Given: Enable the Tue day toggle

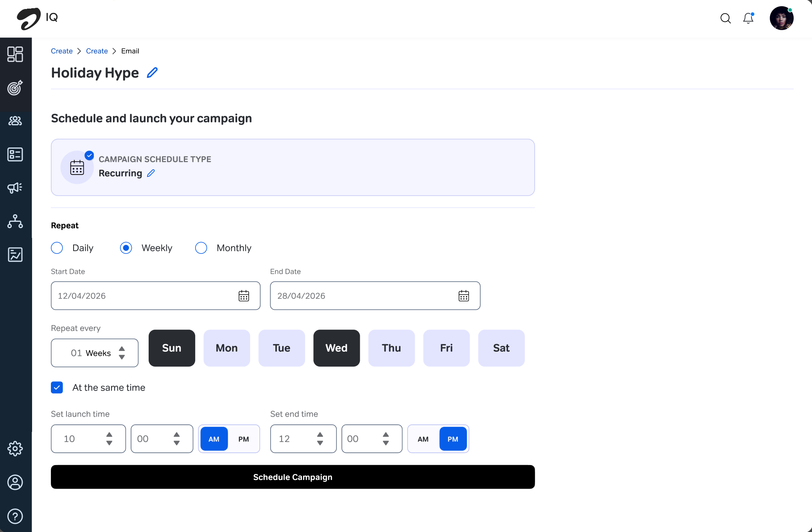Looking at the screenshot, I should click(282, 348).
